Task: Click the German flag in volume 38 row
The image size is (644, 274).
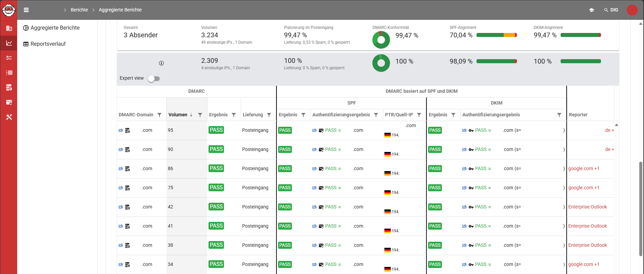Action: tap(387, 250)
